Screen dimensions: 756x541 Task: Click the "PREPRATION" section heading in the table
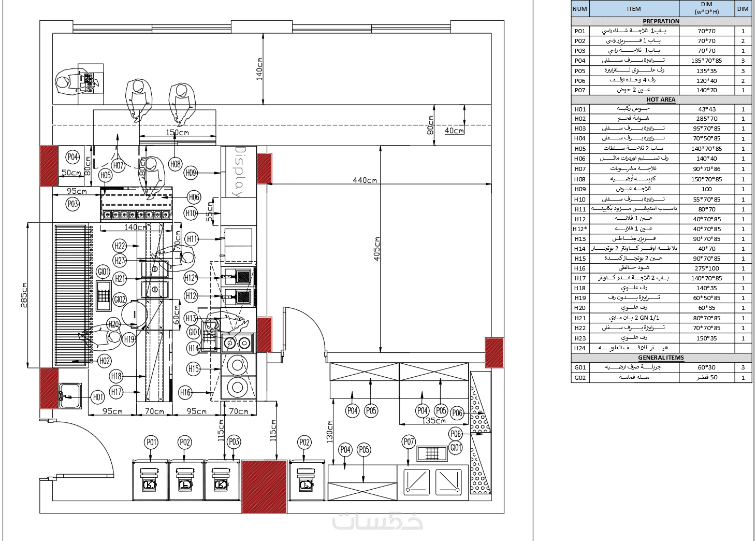click(661, 21)
